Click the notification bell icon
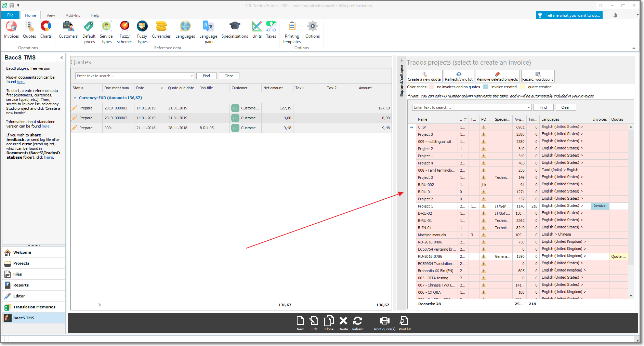This screenshot has height=346, width=644. click(615, 15)
